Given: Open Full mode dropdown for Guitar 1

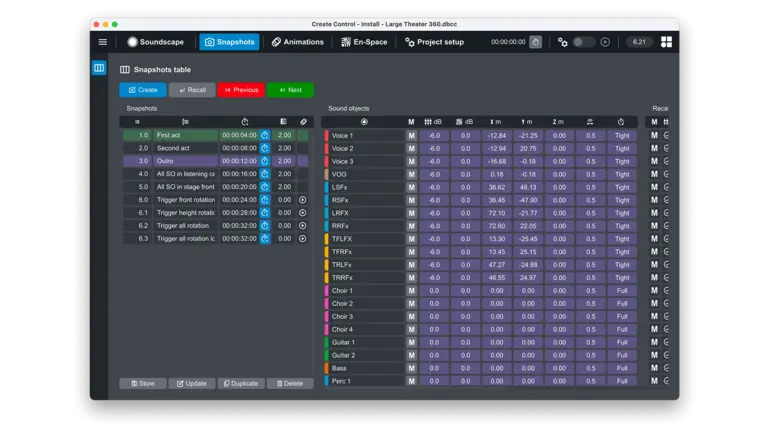Looking at the screenshot, I should 622,342.
